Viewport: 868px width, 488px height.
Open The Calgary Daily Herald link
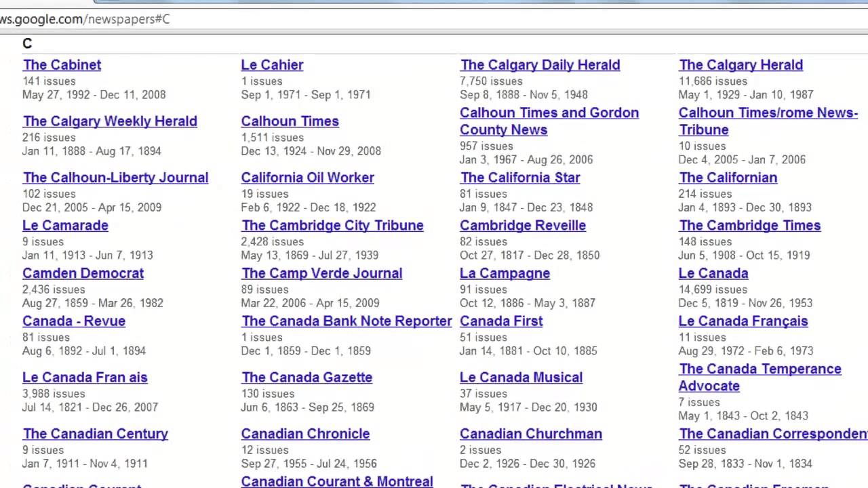pyautogui.click(x=540, y=65)
